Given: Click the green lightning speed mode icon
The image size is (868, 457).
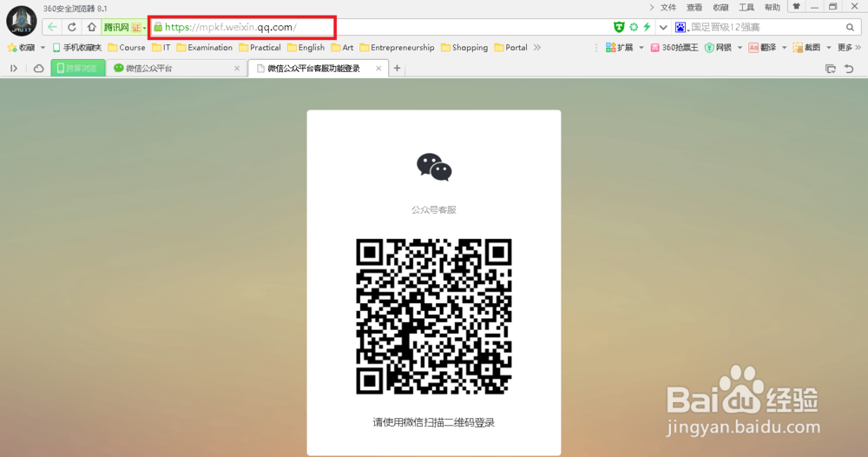Looking at the screenshot, I should coord(647,27).
